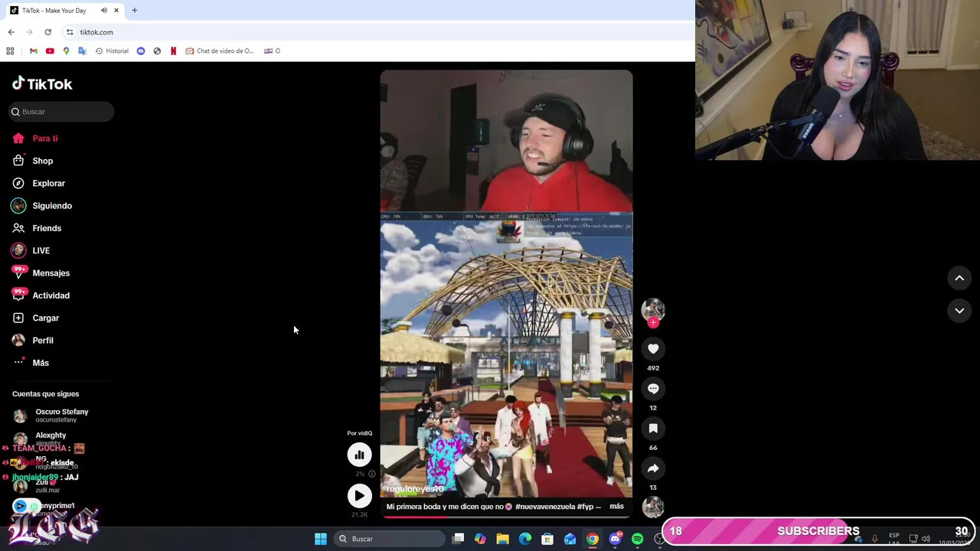Open the spinning sound disc thumbnail
The width and height of the screenshot is (980, 551).
pyautogui.click(x=653, y=507)
